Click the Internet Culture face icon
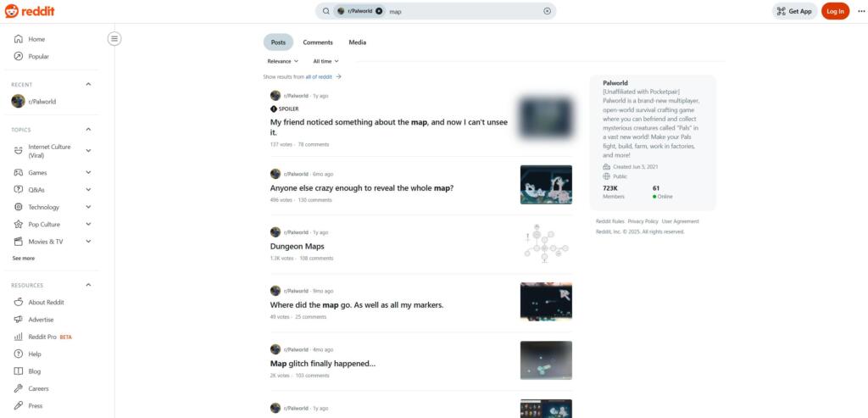Viewport: 868px width, 418px height. point(19,151)
